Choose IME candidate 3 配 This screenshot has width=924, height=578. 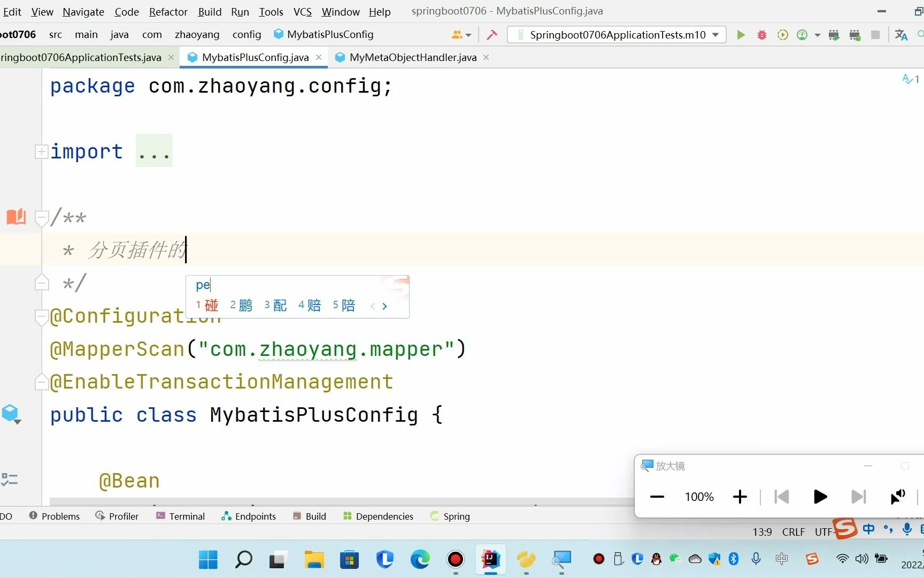pyautogui.click(x=275, y=305)
